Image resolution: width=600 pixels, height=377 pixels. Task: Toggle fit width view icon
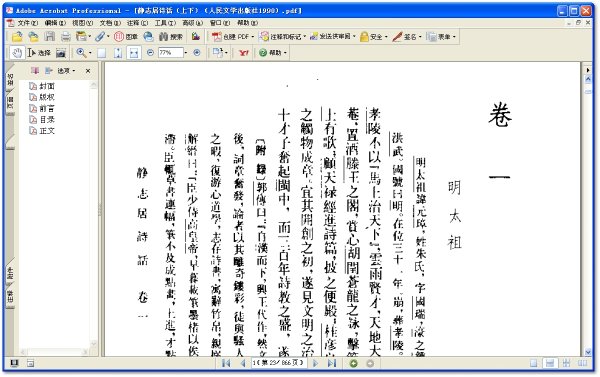click(134, 53)
